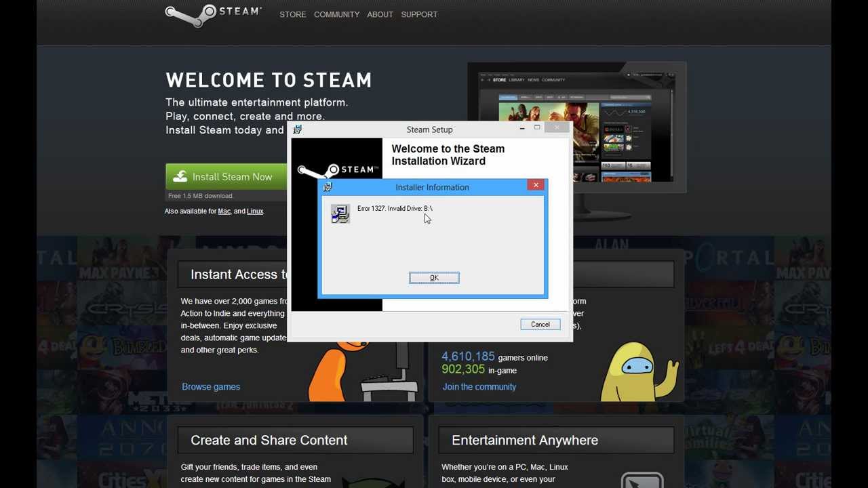The height and width of the screenshot is (488, 868).
Task: Click the Steam logo in page header
Action: (214, 14)
